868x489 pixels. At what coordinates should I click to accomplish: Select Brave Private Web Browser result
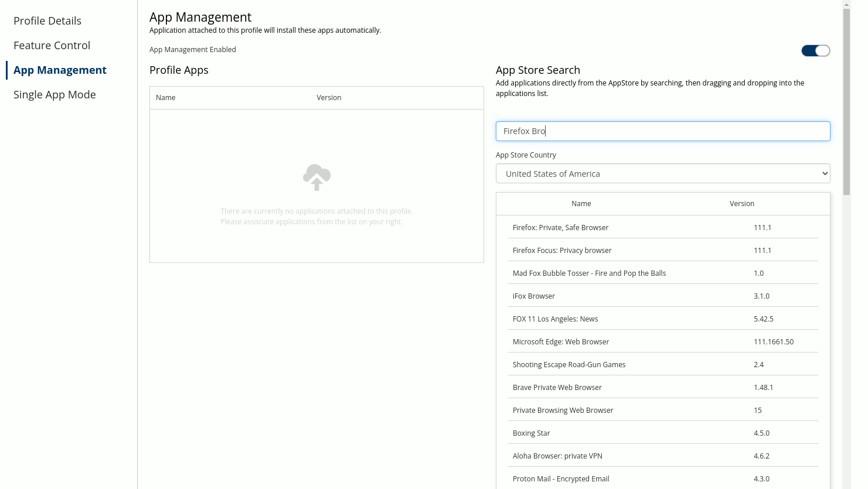tap(557, 387)
